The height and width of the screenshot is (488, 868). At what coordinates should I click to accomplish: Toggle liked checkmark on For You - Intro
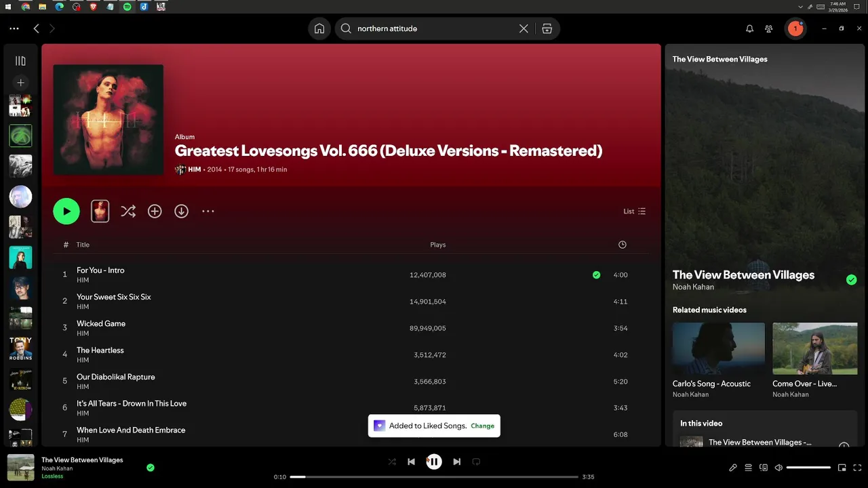pos(596,274)
